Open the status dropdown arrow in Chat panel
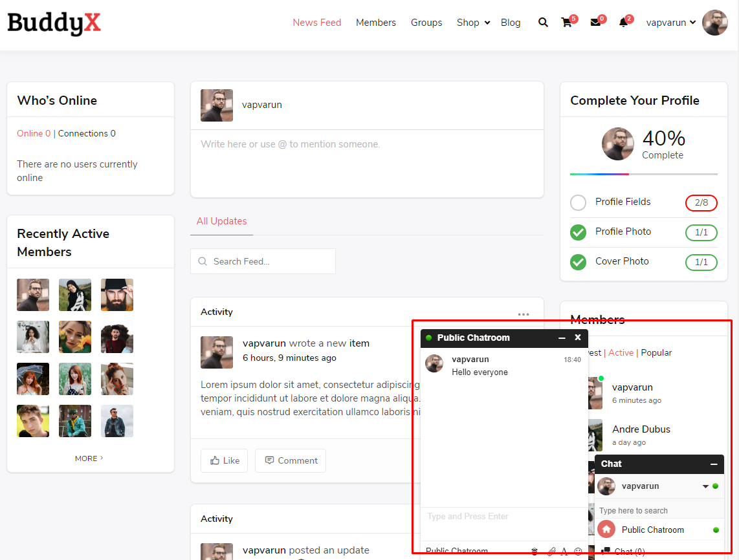The height and width of the screenshot is (560, 739). pos(705,486)
